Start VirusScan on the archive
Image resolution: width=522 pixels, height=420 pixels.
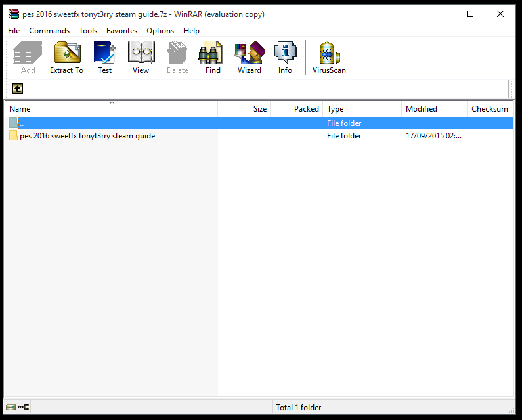(x=329, y=57)
